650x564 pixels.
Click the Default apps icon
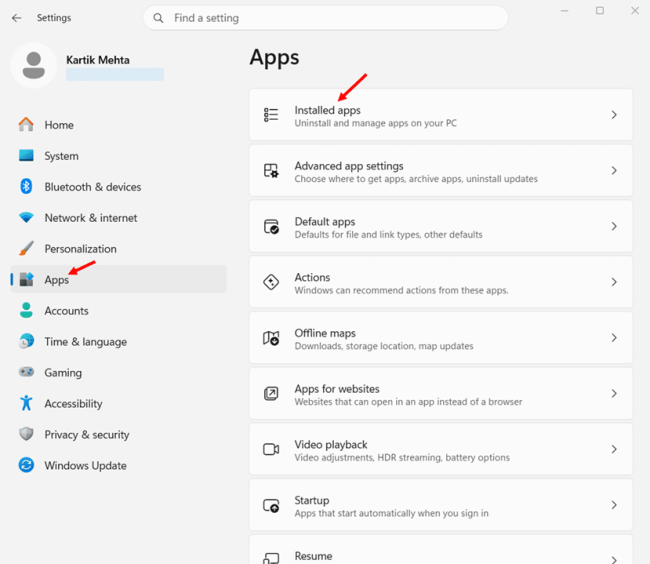click(271, 226)
